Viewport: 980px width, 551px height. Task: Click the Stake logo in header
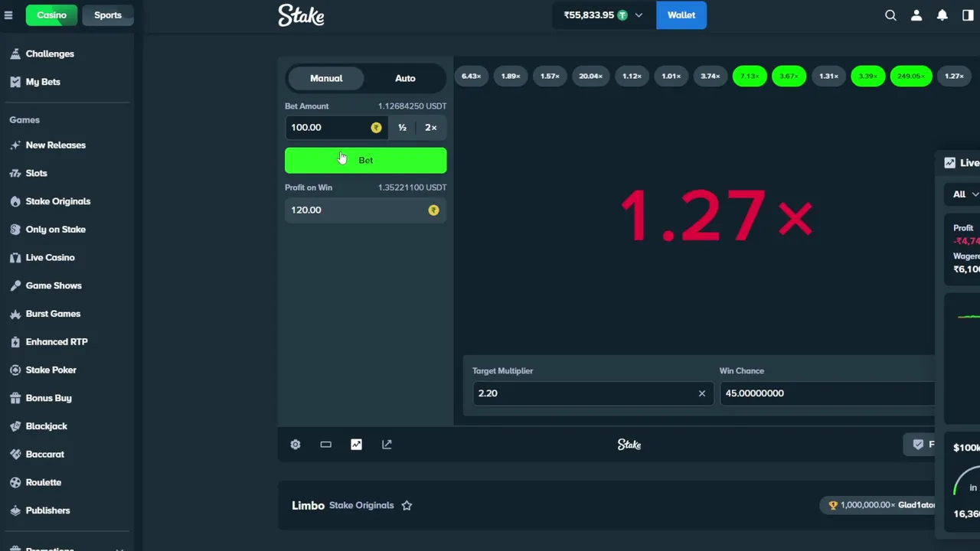click(x=301, y=15)
